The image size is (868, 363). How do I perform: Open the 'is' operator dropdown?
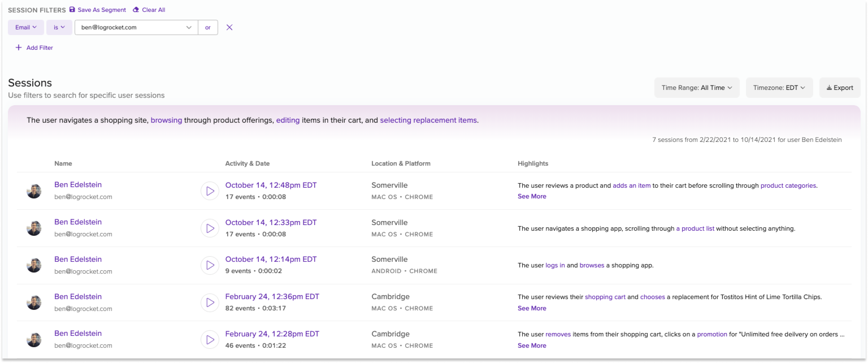[59, 27]
